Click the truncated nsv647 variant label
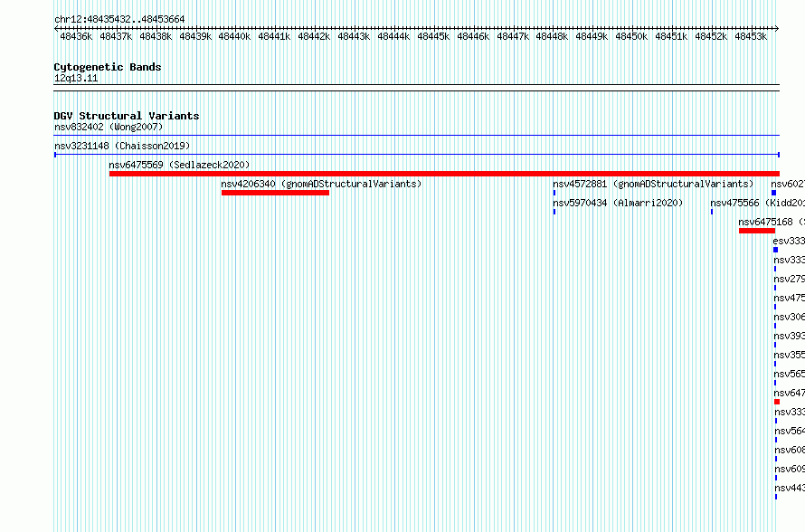This screenshot has width=805, height=532. [789, 393]
